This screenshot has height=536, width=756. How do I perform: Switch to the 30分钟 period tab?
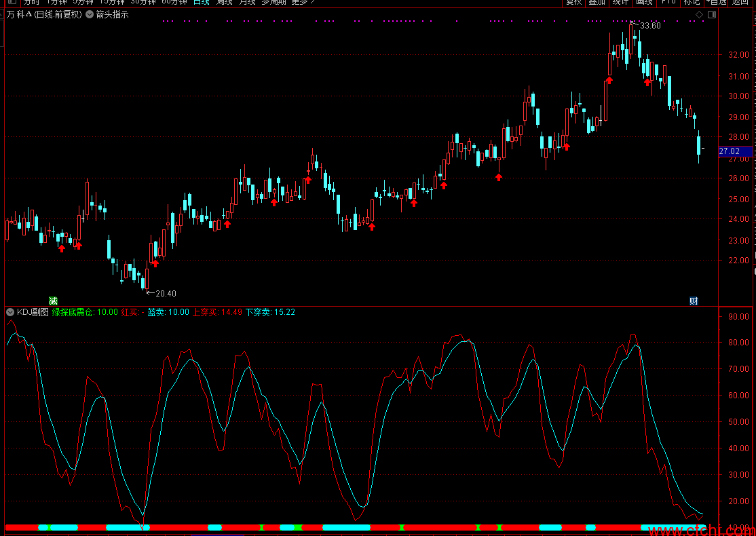click(143, 2)
